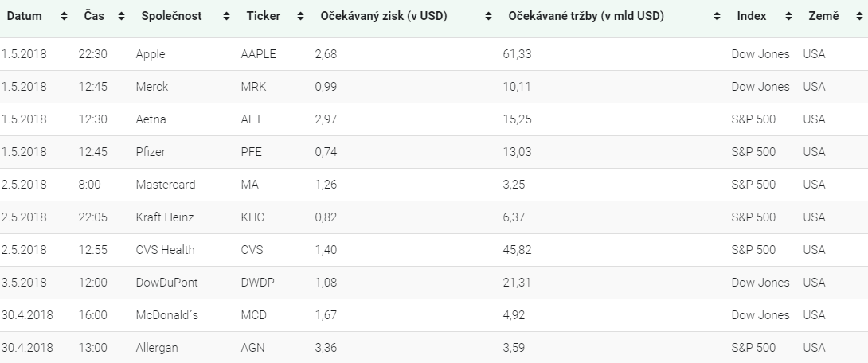868x363 pixels.
Task: Click the sort arrows beside Index
Action: (x=789, y=16)
